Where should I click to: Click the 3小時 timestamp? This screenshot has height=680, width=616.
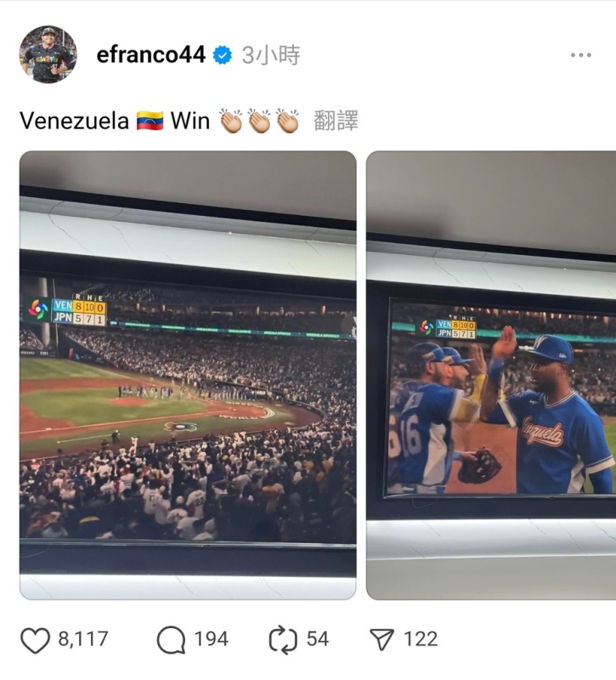271,55
